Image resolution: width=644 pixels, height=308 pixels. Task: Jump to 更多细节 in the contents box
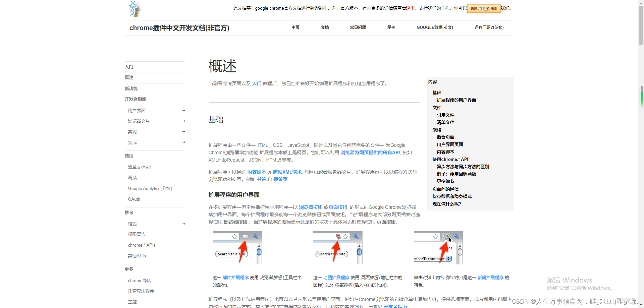tap(445, 181)
